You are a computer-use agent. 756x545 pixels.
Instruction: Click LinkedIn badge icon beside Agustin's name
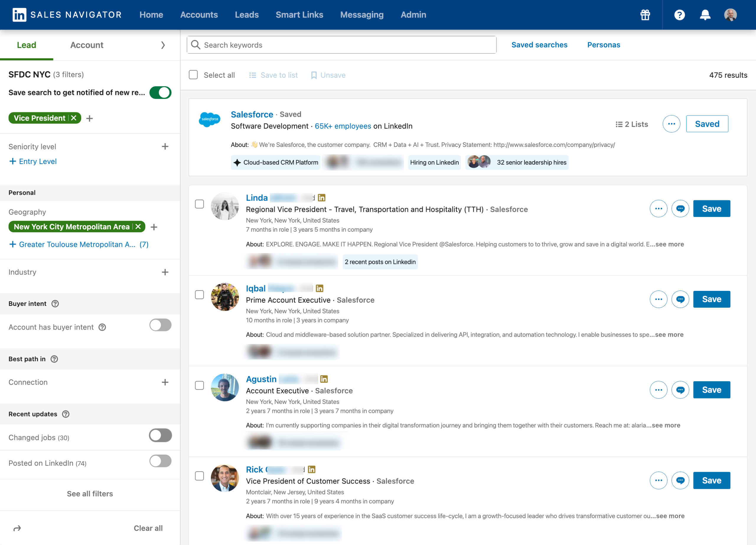tap(324, 379)
